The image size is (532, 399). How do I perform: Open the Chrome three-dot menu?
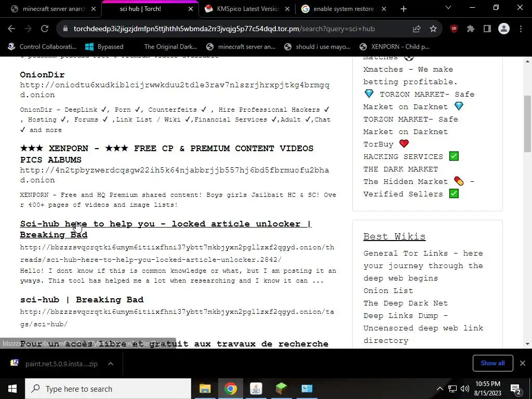coord(521,29)
